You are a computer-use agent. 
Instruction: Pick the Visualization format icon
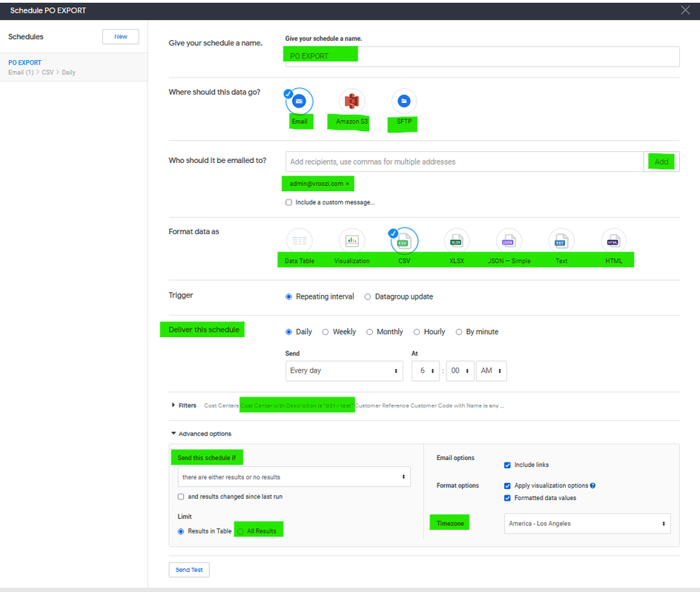pyautogui.click(x=351, y=242)
